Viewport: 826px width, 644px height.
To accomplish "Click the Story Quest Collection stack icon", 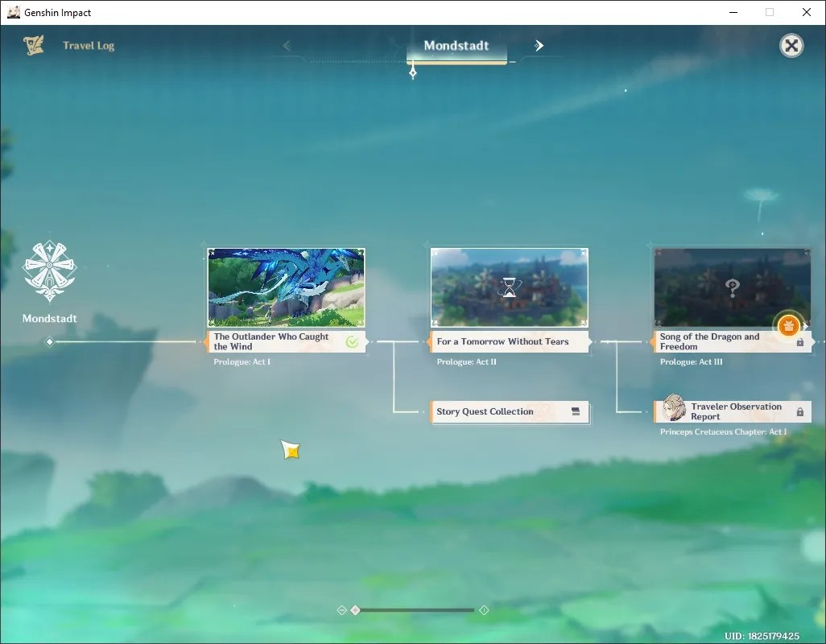I will tap(576, 411).
